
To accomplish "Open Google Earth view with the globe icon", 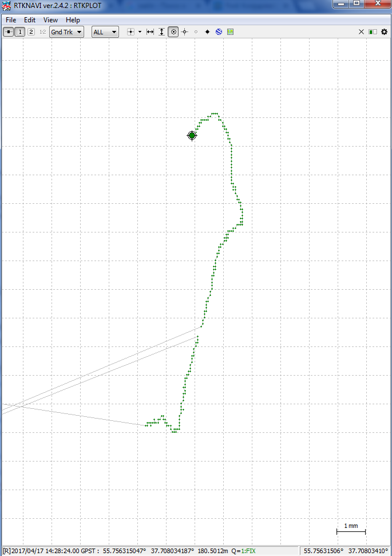I will point(219,32).
